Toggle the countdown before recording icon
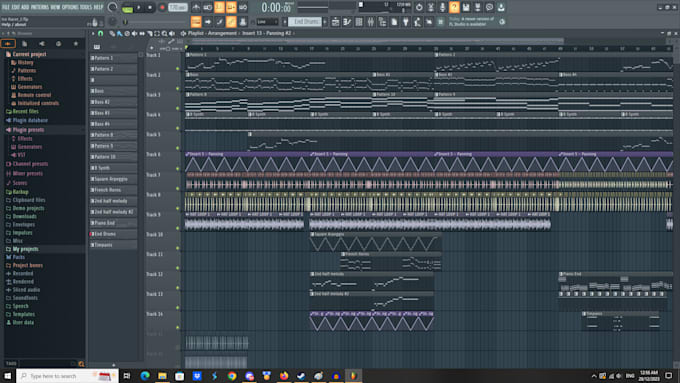The width and height of the screenshot is (680, 383). (219, 7)
